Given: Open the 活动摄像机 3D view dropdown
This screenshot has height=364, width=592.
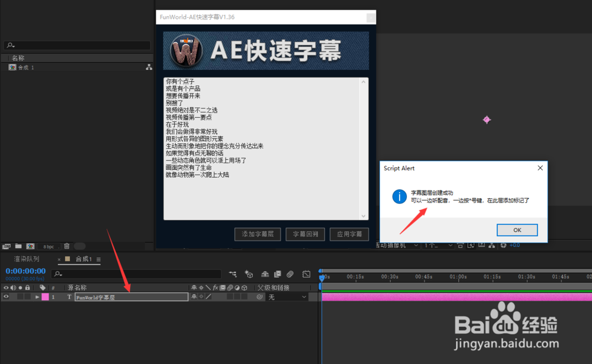Looking at the screenshot, I should (x=397, y=246).
